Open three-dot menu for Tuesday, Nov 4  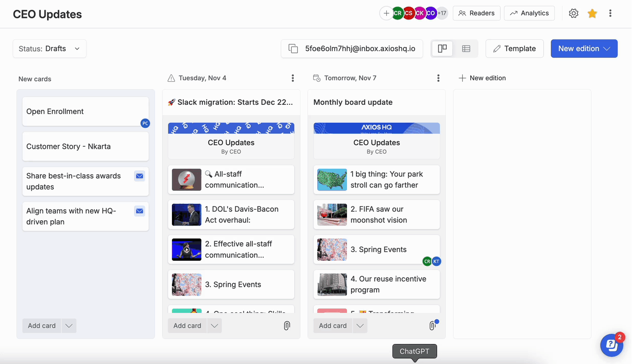coord(293,78)
